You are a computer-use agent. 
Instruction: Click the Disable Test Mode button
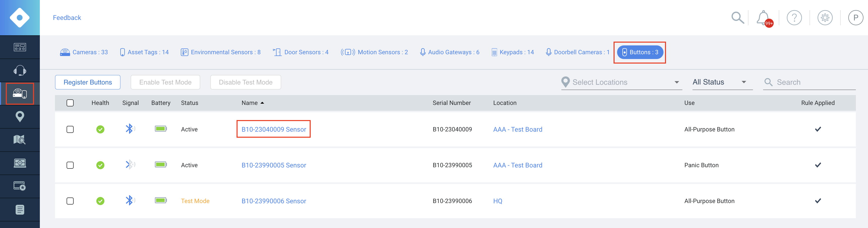[x=246, y=82]
